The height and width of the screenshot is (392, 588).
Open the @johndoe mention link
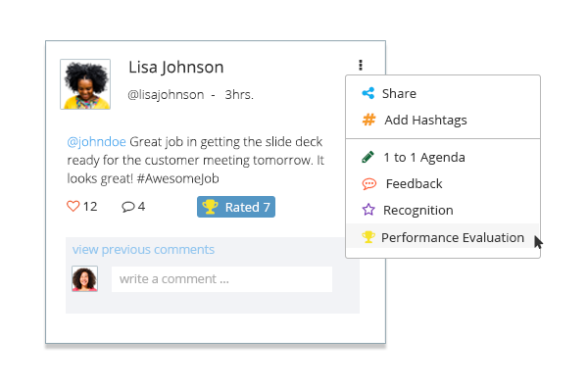click(96, 142)
